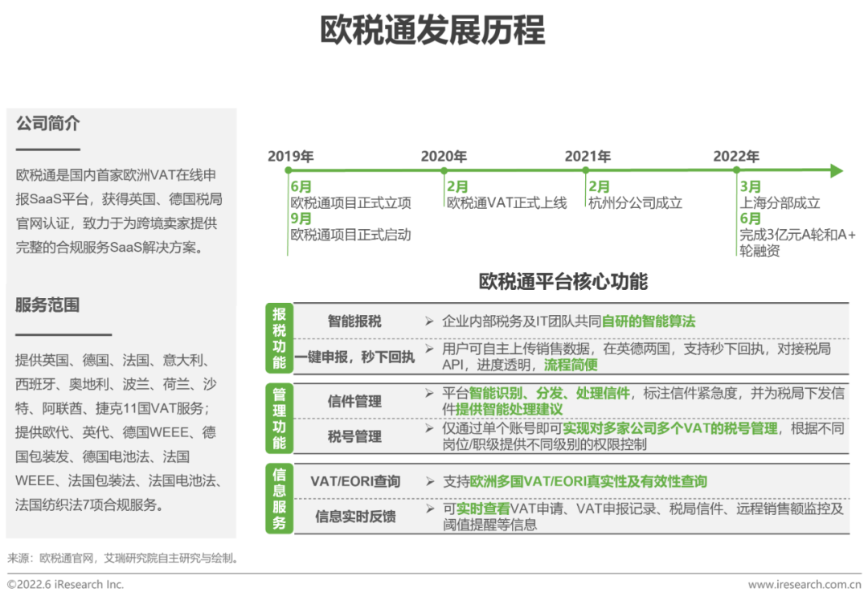Click 欧税通VAT正式上线 event text
This screenshot has width=868, height=601.
click(x=507, y=203)
